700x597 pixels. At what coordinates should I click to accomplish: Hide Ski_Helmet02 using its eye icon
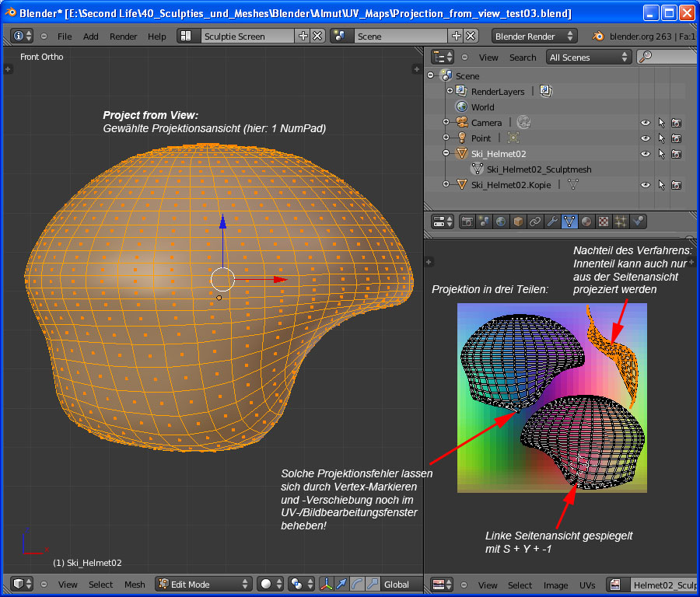[645, 154]
